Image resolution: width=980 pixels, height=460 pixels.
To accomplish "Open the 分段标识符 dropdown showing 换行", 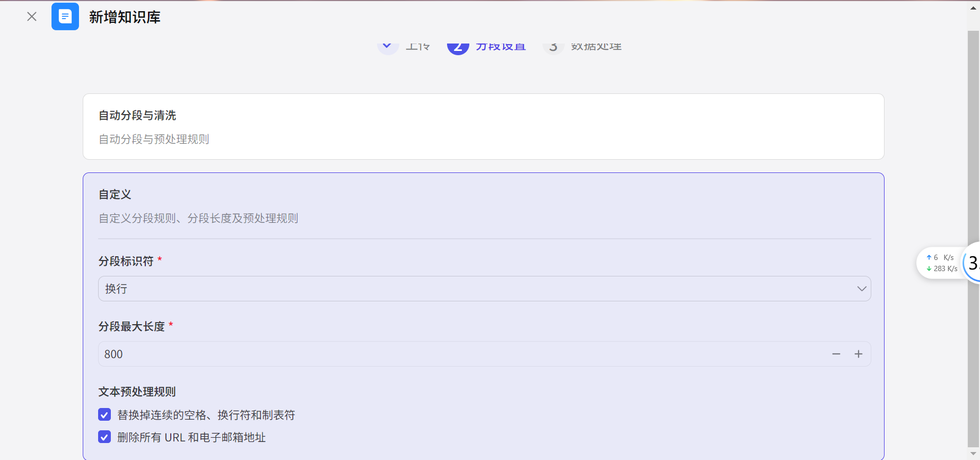I will tap(477, 289).
